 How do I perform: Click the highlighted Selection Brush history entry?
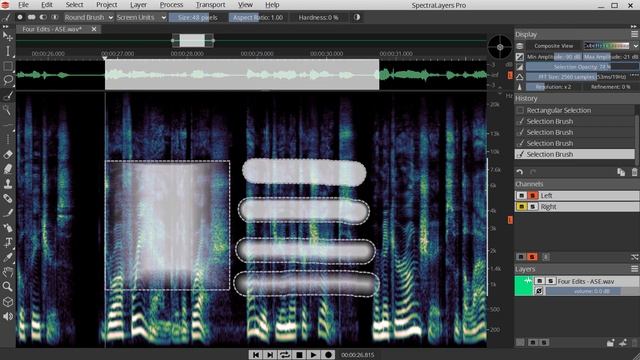click(x=575, y=154)
